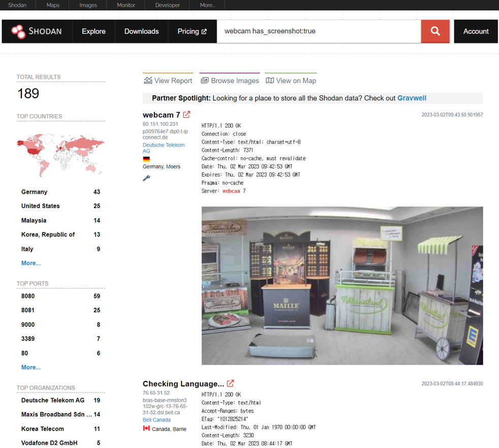
Task: Open the Pricing page
Action: 192,31
